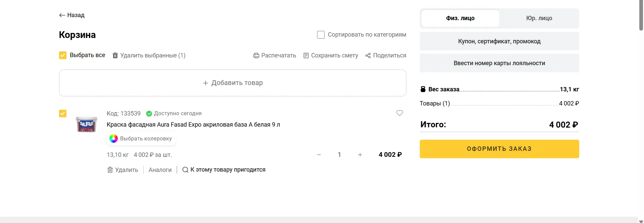Increase item quantity with plus button

click(360, 155)
